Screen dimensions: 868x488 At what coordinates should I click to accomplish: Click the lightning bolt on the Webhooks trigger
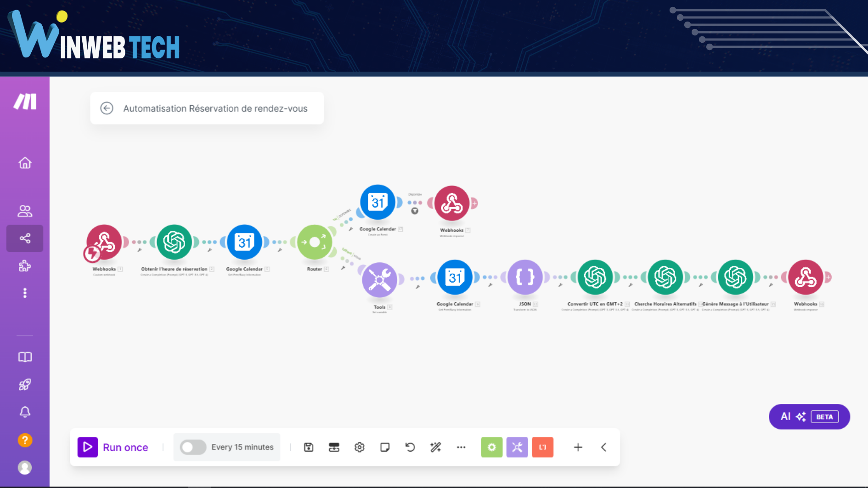point(92,253)
